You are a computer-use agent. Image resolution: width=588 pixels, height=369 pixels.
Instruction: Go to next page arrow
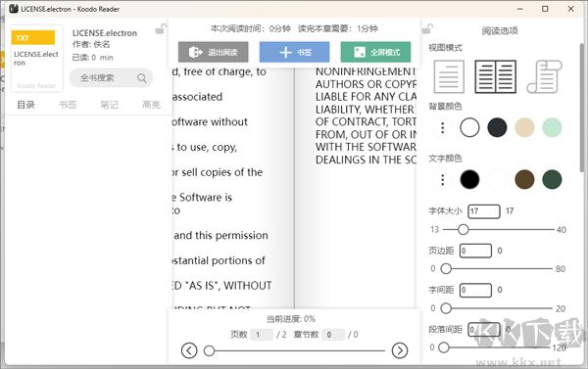[x=400, y=350]
